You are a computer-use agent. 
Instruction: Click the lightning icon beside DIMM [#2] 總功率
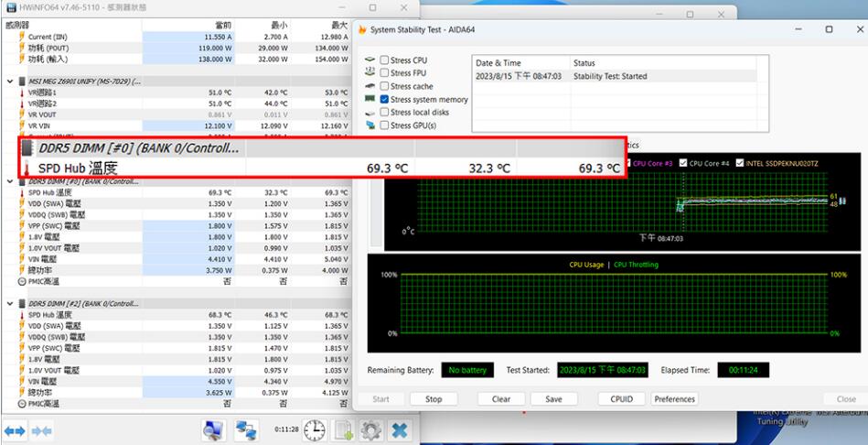click(x=22, y=393)
